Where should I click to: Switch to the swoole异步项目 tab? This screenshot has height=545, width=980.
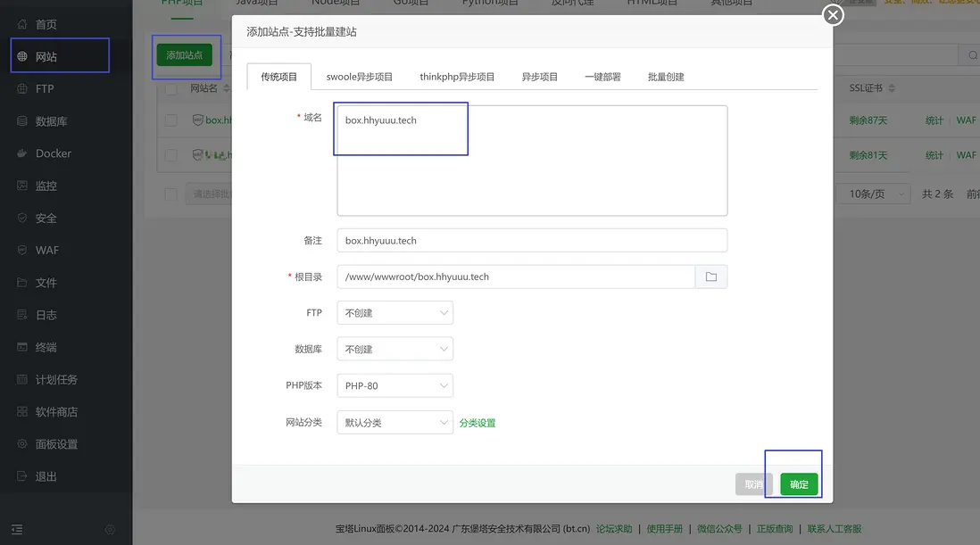[x=360, y=77]
